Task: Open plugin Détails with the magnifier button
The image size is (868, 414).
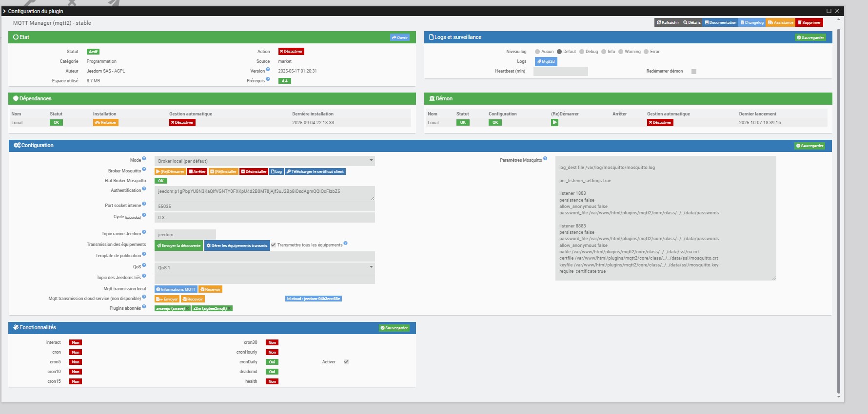Action: [x=692, y=22]
